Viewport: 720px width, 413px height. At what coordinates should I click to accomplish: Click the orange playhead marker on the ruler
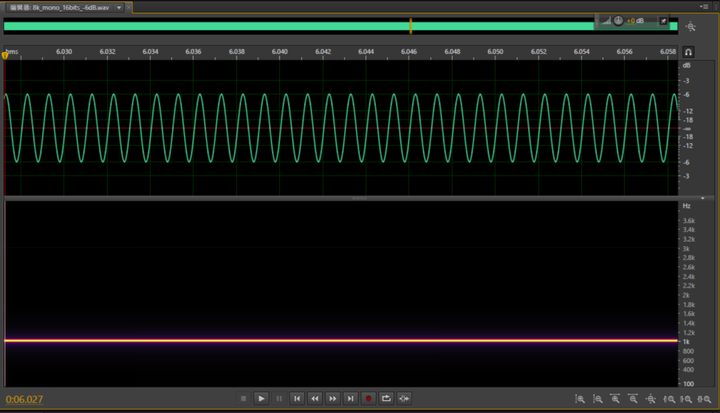[x=5, y=54]
